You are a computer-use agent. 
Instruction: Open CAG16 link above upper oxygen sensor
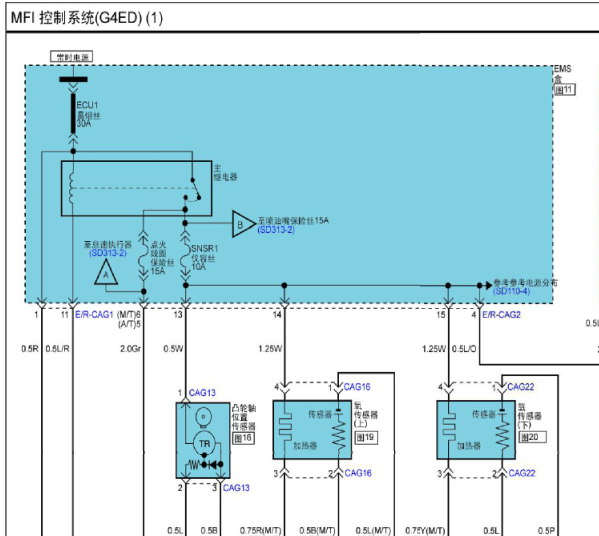(357, 387)
